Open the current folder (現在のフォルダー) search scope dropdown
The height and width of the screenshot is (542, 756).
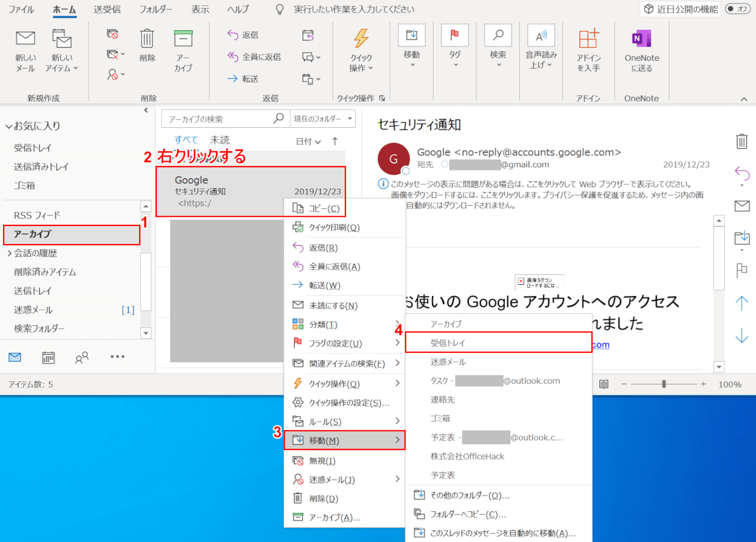pyautogui.click(x=323, y=119)
